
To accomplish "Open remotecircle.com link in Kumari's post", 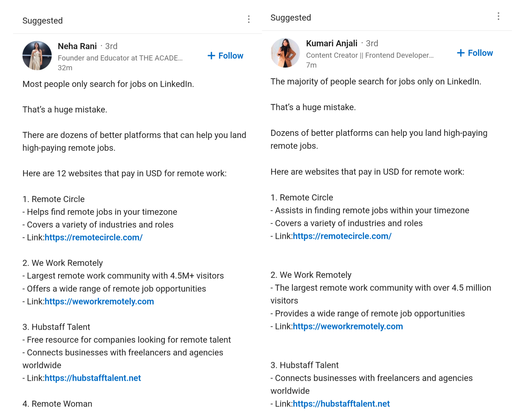I will pyautogui.click(x=342, y=236).
